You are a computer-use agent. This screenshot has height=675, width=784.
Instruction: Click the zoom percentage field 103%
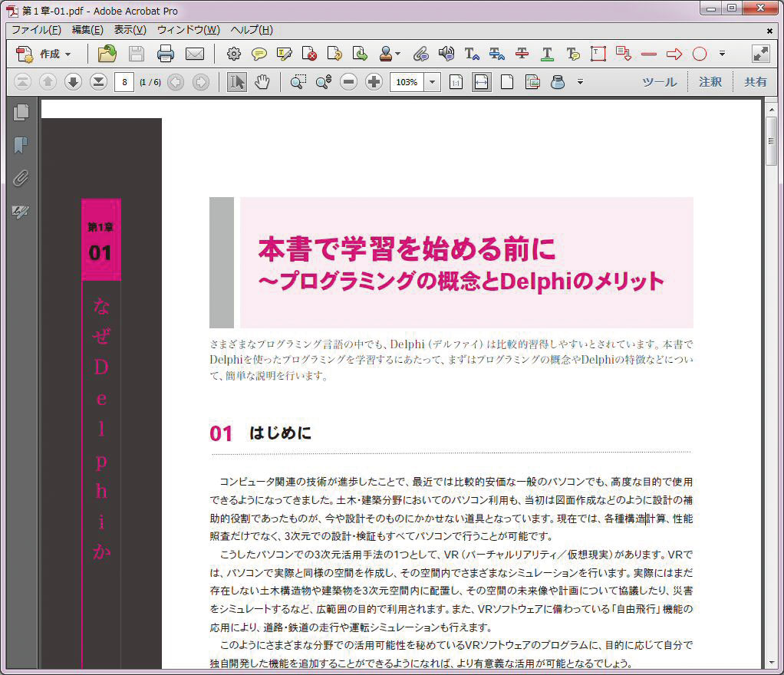pos(407,82)
